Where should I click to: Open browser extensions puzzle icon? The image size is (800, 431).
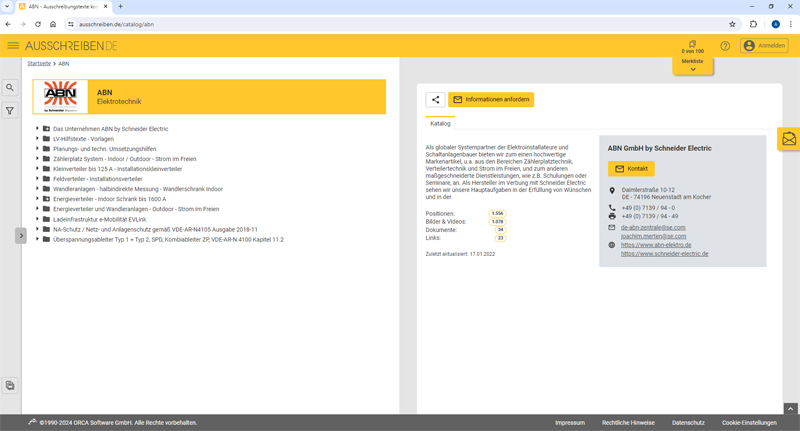coord(753,24)
